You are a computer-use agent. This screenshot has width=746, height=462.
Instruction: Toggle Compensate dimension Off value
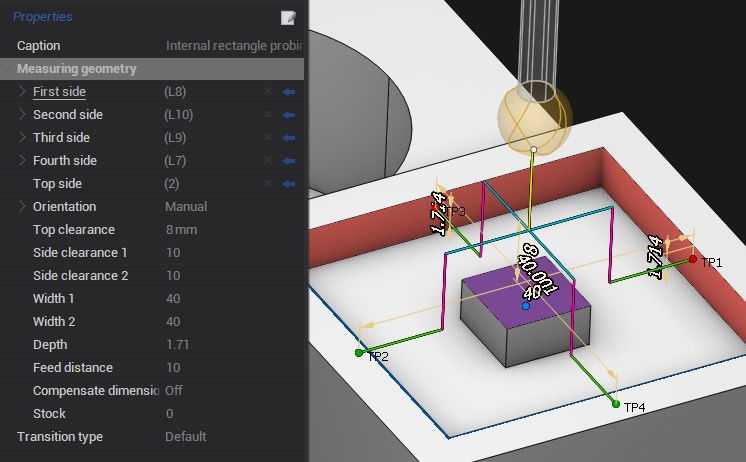click(174, 390)
